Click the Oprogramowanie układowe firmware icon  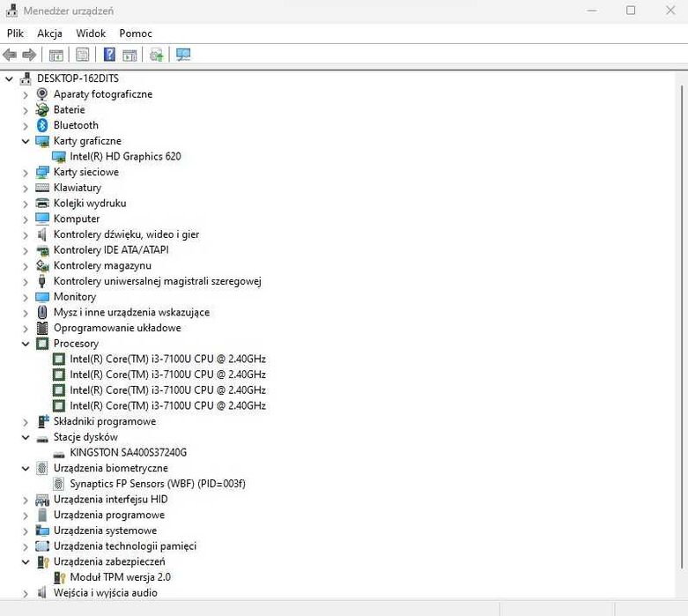(42, 328)
